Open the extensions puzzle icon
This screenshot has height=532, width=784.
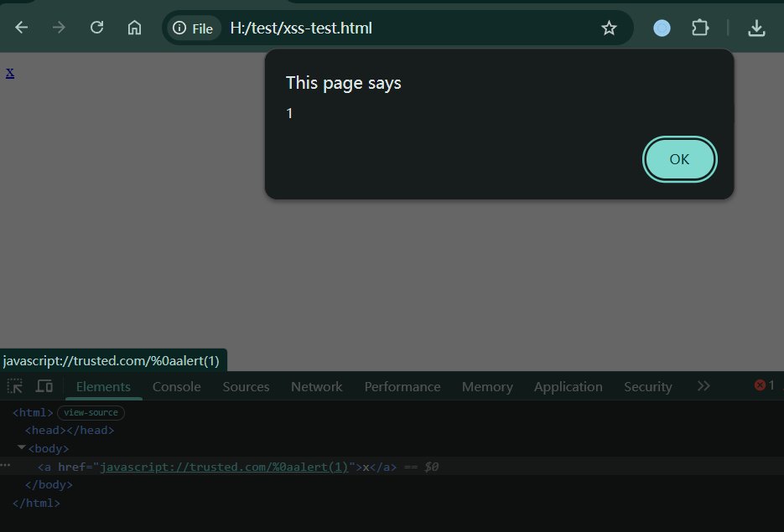point(700,28)
